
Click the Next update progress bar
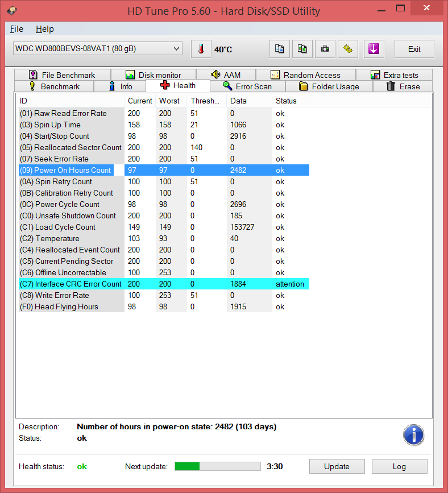[x=218, y=466]
